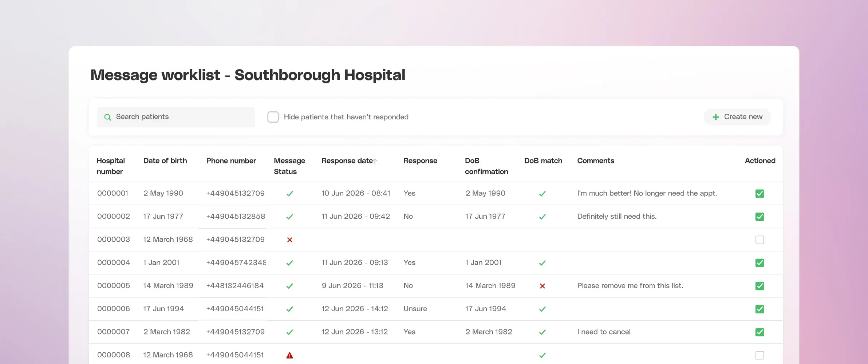
Task: Select hospital number 0000001
Action: (113, 193)
